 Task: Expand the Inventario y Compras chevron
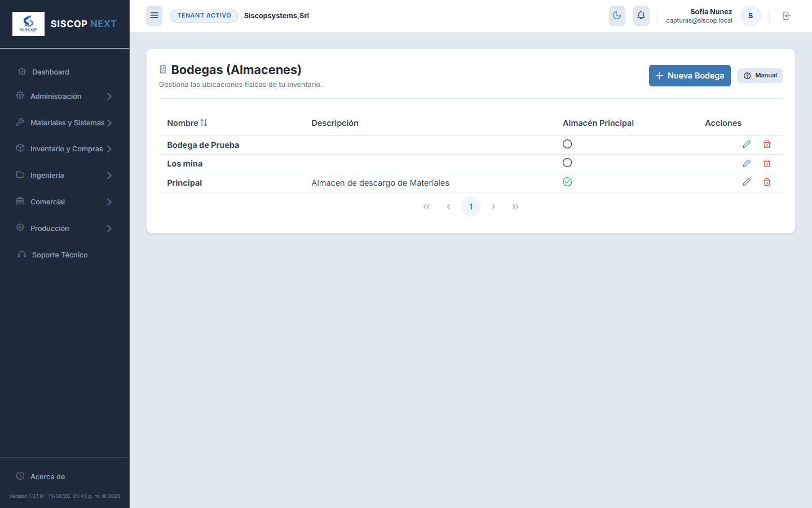click(109, 149)
